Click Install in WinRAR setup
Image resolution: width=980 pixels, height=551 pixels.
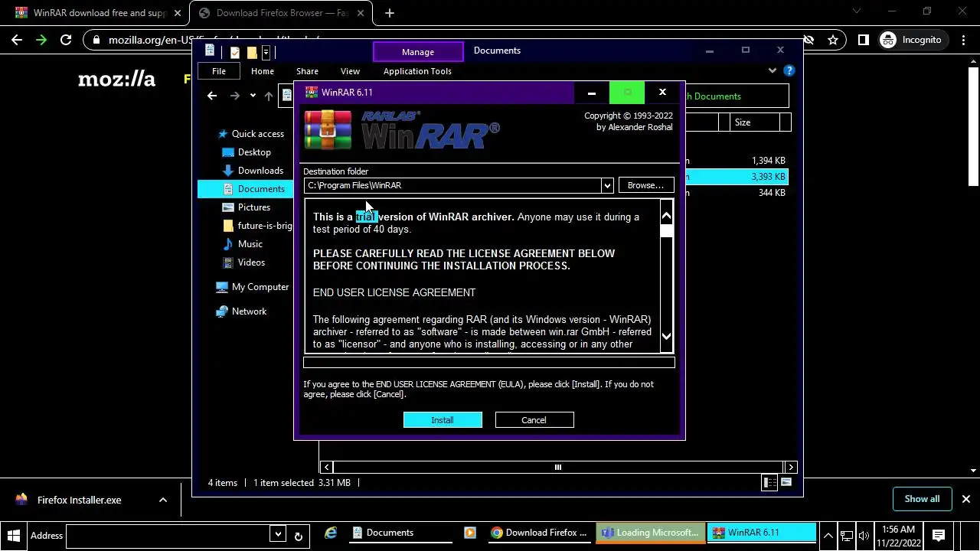pyautogui.click(x=443, y=420)
